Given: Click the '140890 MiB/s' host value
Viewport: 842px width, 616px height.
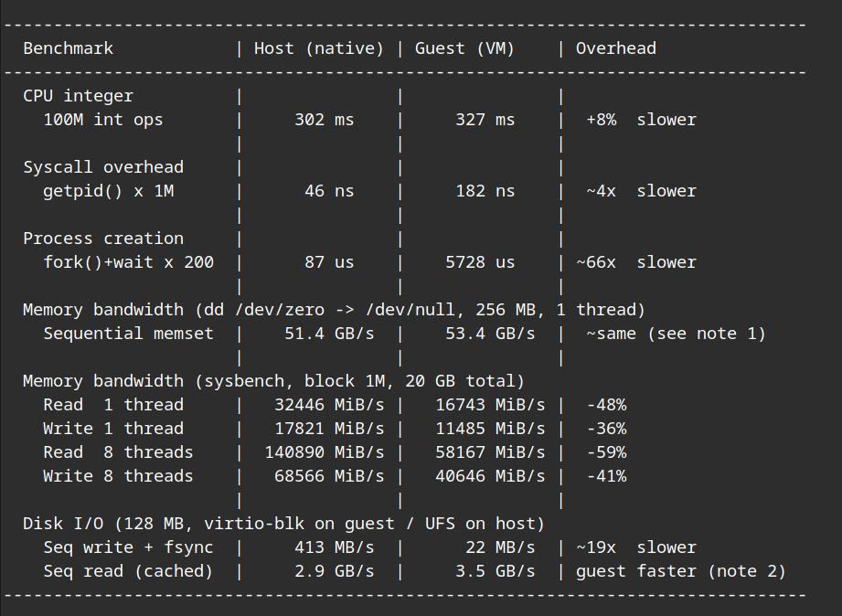Looking at the screenshot, I should pyautogui.click(x=325, y=452).
